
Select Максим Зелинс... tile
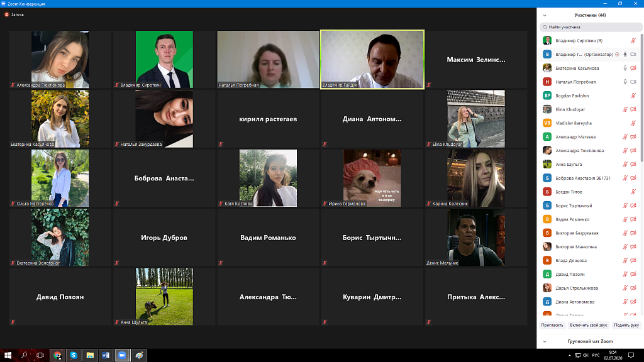pyautogui.click(x=476, y=59)
